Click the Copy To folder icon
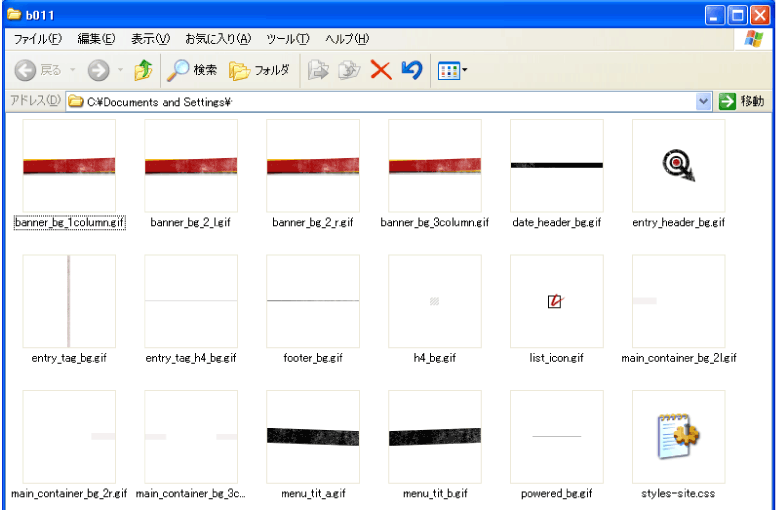The width and height of the screenshot is (780, 510). point(349,70)
